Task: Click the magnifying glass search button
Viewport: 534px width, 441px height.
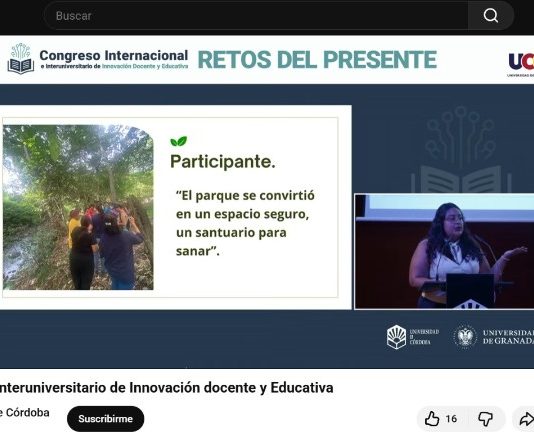Action: point(490,16)
